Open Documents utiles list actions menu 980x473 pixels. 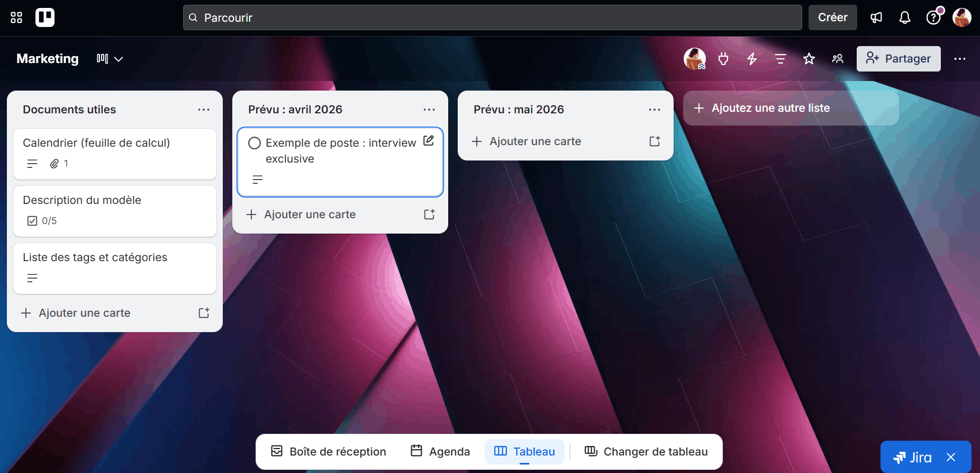[204, 110]
